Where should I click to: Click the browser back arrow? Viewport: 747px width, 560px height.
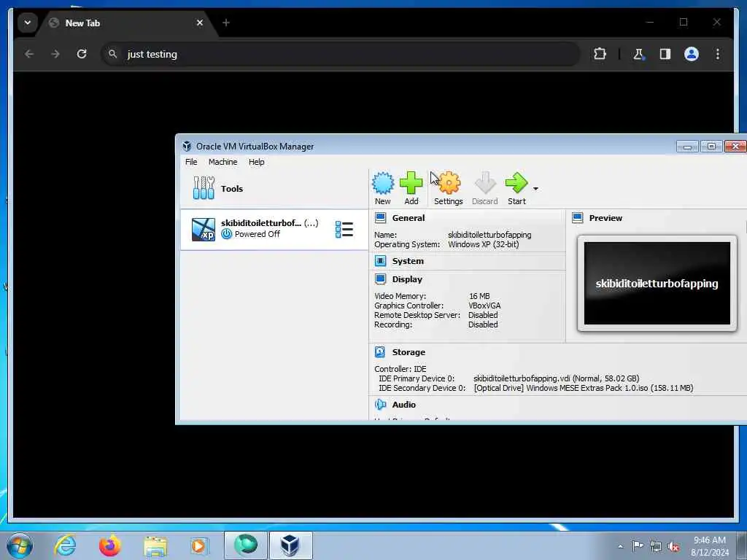pos(29,54)
